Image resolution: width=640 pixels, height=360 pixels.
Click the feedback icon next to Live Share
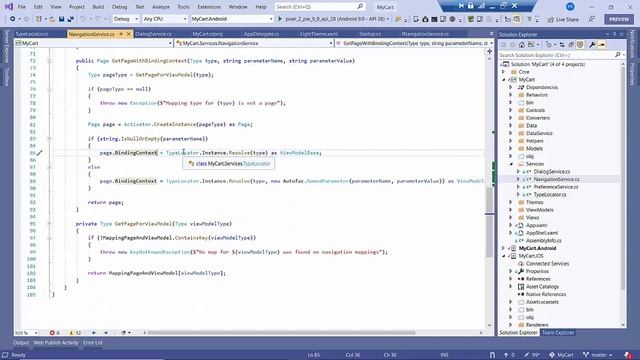[x=591, y=19]
